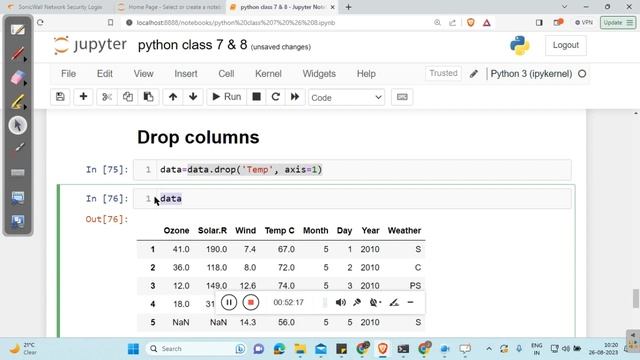Pause the screen recording
640x360 pixels.
(229, 302)
